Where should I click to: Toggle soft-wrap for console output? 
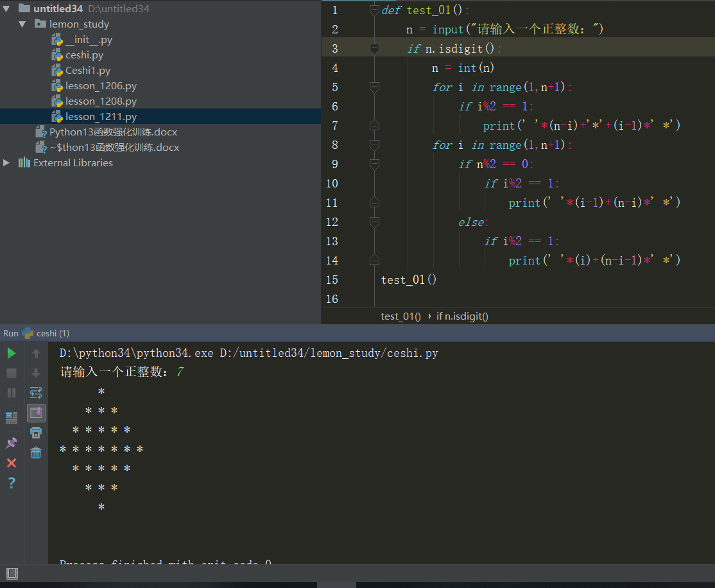tap(36, 392)
